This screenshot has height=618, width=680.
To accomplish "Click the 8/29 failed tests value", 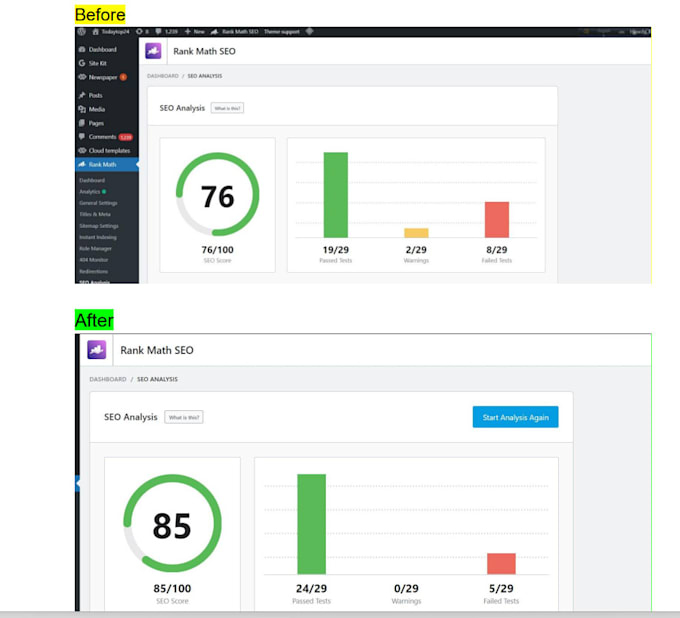I will pyautogui.click(x=497, y=250).
